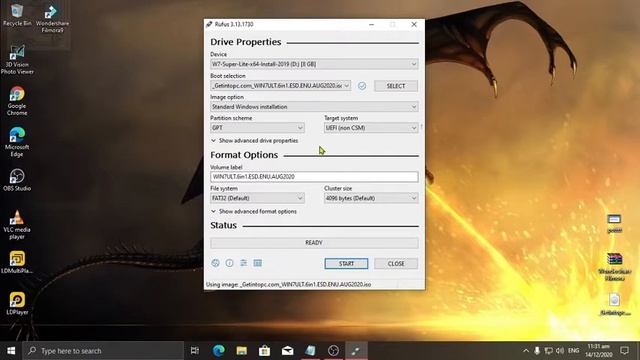Open LDMultiPlayer desktop shortcut
Viewport: 640px width, 360px height.
click(17, 262)
